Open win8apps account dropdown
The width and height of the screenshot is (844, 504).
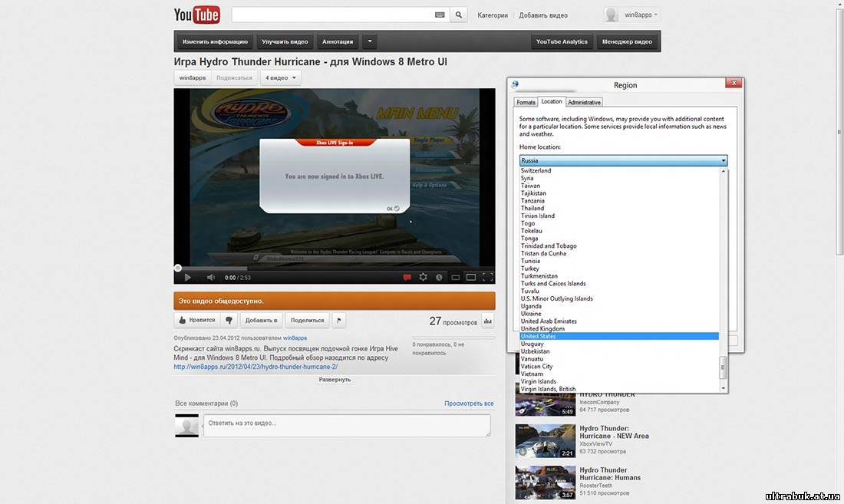click(641, 15)
